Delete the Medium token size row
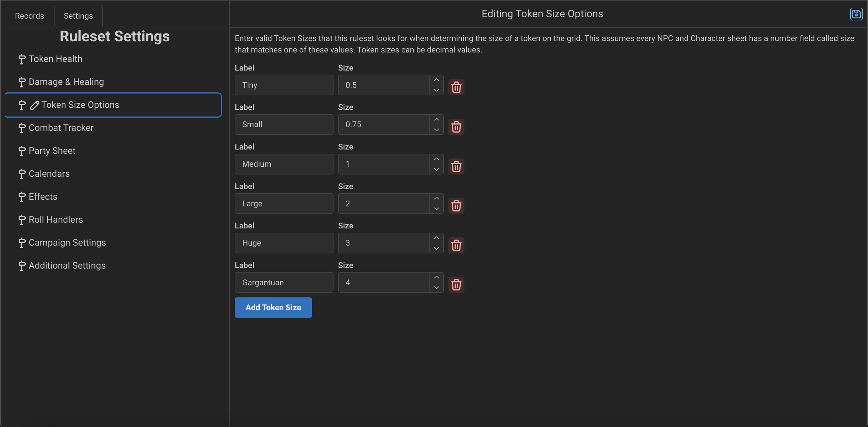The height and width of the screenshot is (427, 868). pyautogui.click(x=456, y=166)
